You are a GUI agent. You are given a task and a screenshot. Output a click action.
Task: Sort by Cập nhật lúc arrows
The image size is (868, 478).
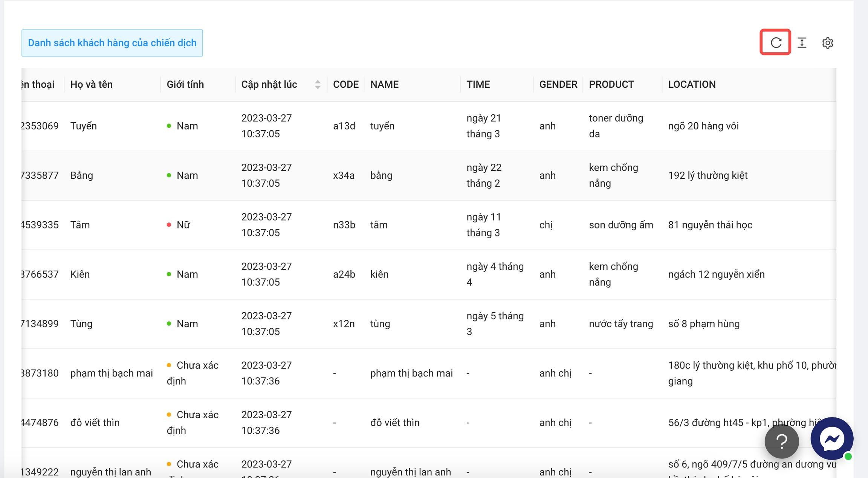pos(318,85)
